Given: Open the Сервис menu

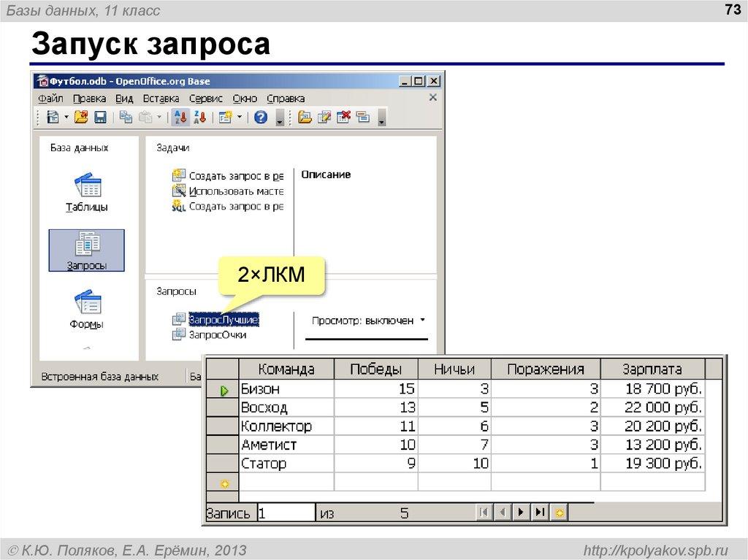Looking at the screenshot, I should point(206,98).
